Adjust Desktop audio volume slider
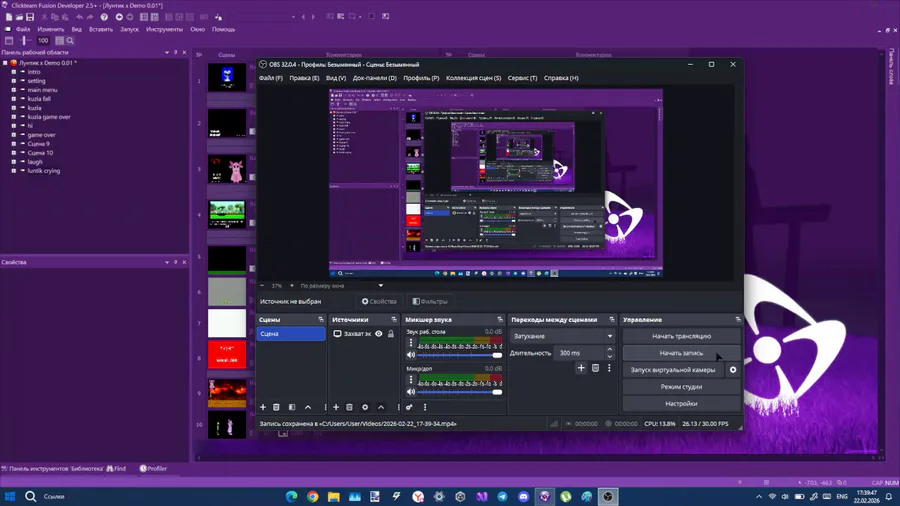Viewport: 900px width, 506px height. click(x=459, y=355)
